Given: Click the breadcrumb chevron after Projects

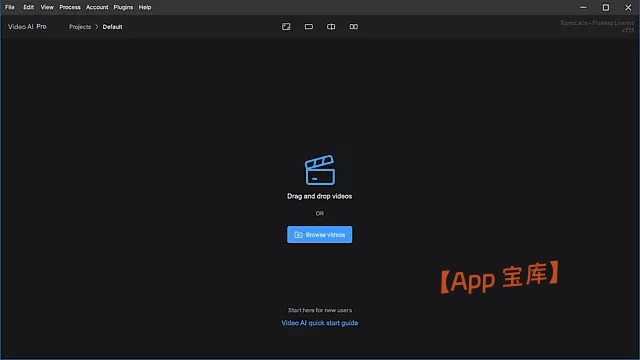Looking at the screenshot, I should click(x=97, y=27).
